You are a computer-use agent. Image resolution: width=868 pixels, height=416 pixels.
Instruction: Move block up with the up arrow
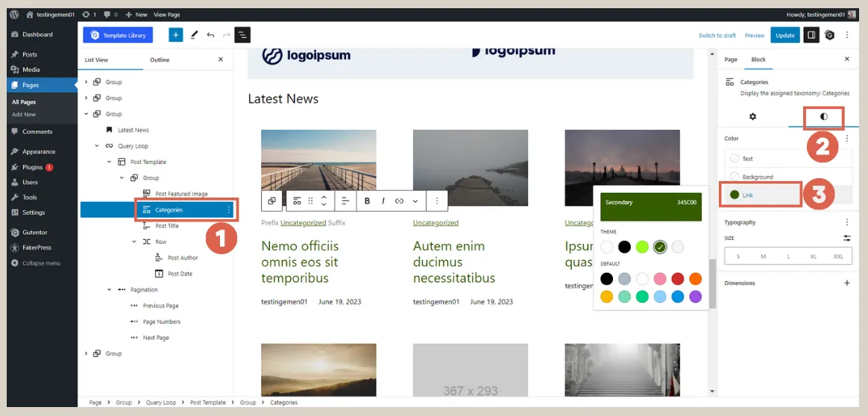click(324, 197)
